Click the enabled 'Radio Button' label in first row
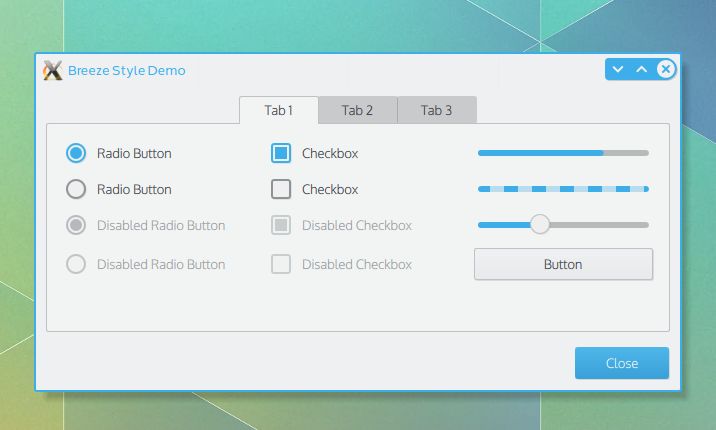 (134, 153)
